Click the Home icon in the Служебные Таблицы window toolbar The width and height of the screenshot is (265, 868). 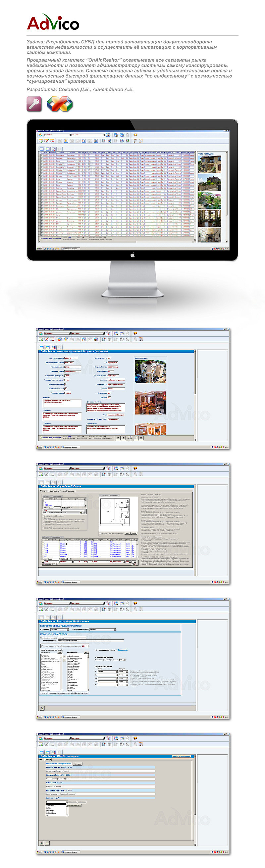coord(40,468)
